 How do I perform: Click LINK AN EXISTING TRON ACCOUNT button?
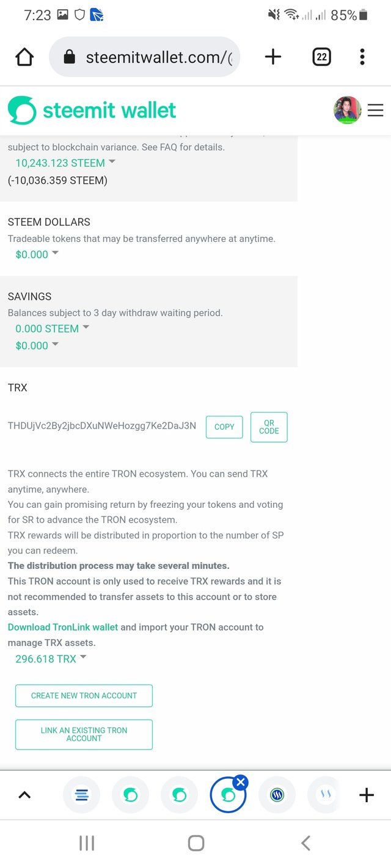(x=84, y=734)
